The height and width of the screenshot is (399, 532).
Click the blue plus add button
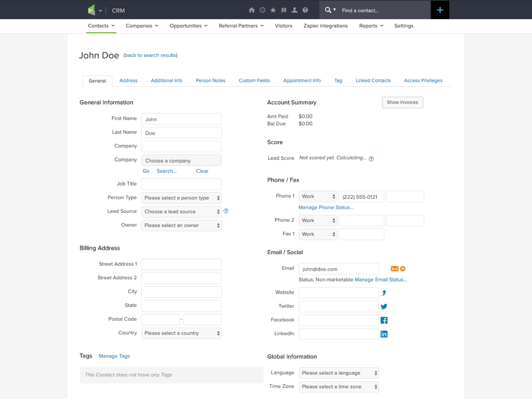[440, 10]
